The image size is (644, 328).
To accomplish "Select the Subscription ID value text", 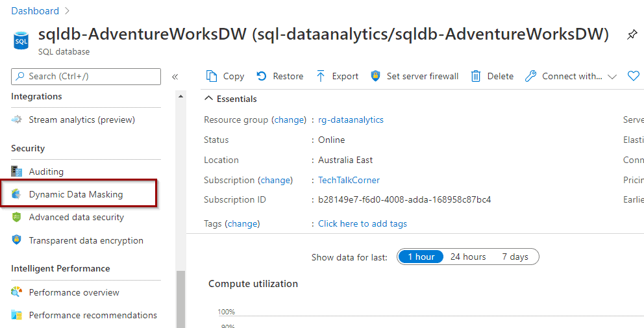I will click(404, 200).
